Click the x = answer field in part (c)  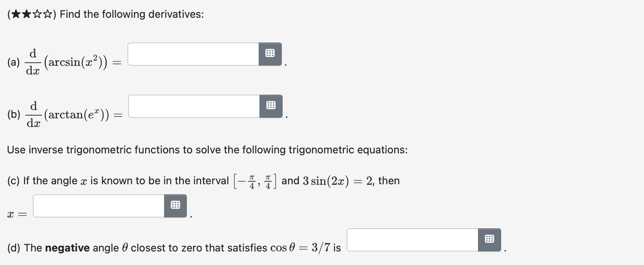(x=99, y=206)
